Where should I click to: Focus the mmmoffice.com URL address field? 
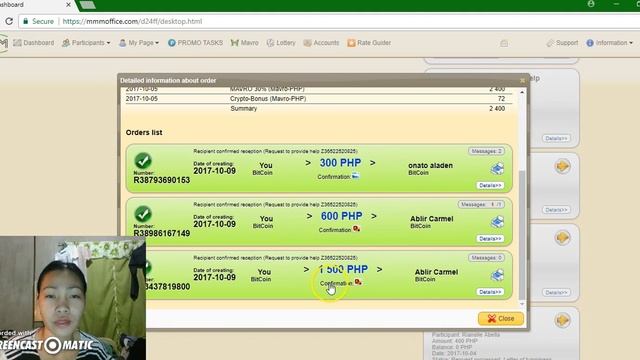132,21
